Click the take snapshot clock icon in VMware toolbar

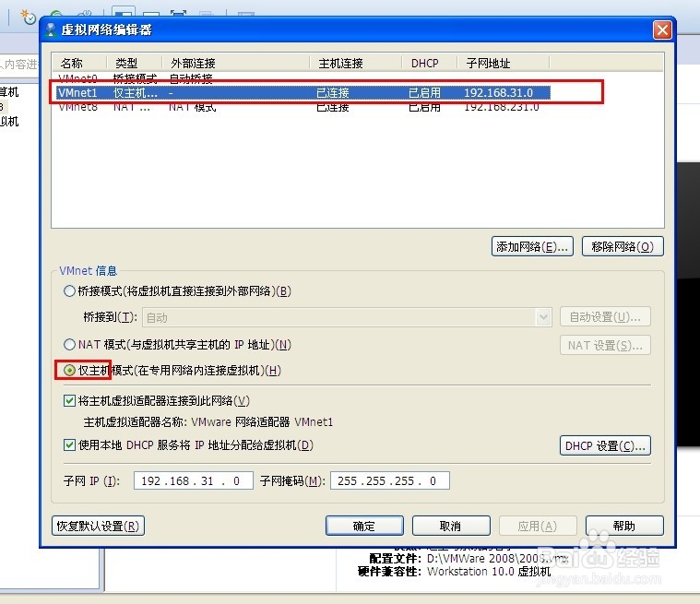point(28,17)
